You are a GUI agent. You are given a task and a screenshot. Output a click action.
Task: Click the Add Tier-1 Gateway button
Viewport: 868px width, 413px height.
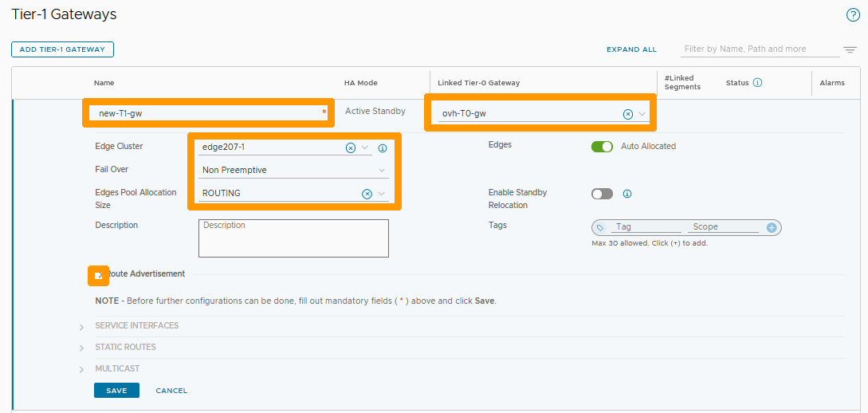coord(62,49)
